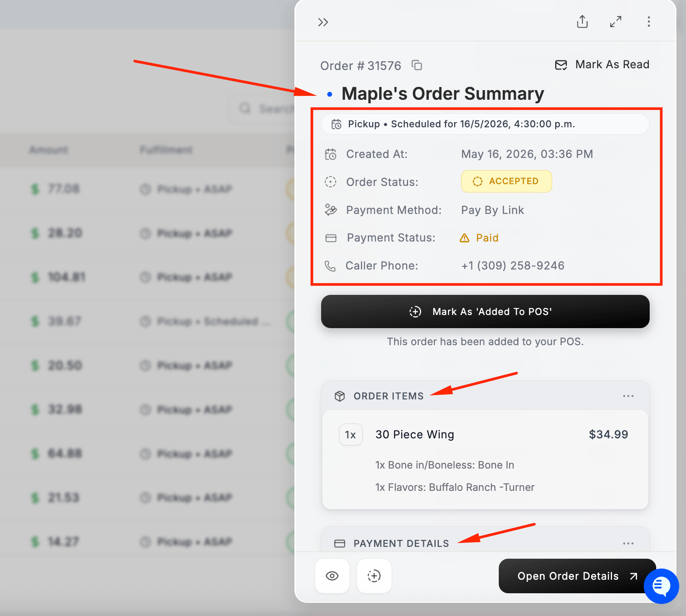Click the Paid payment status
Image resolution: width=686 pixels, height=616 pixels.
click(x=487, y=238)
